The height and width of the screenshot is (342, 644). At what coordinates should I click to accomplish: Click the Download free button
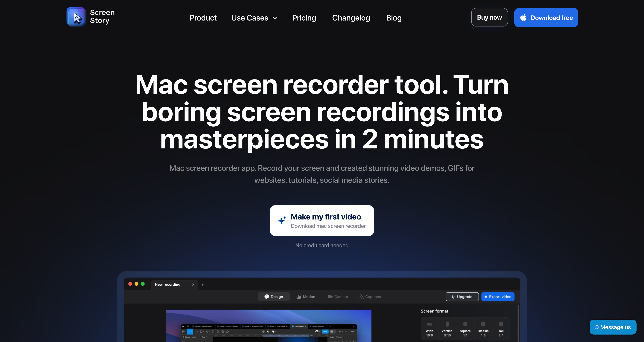click(x=546, y=18)
